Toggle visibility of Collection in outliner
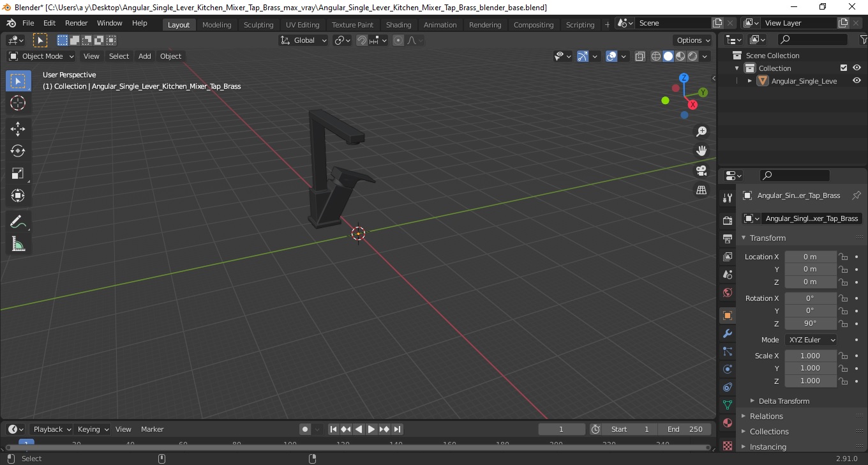The image size is (868, 465). [x=857, y=68]
